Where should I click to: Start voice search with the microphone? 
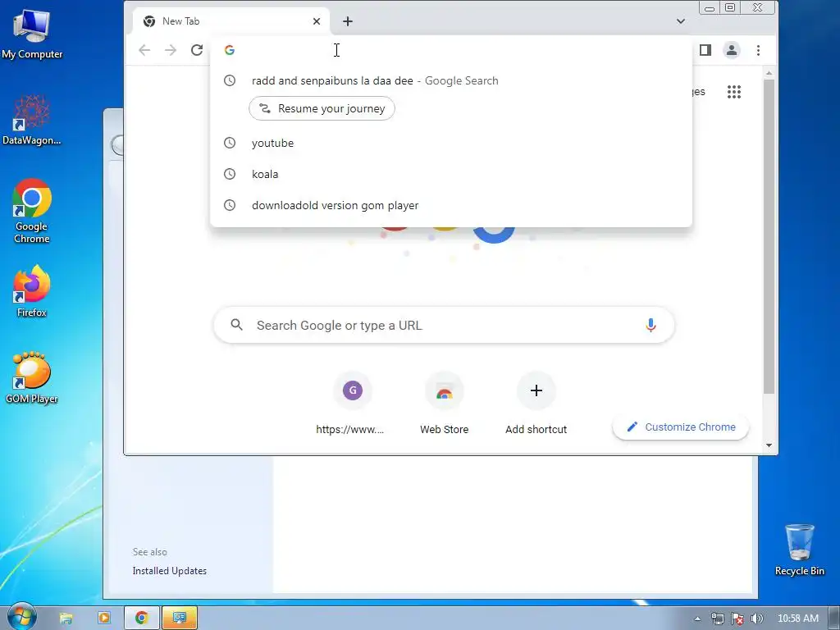click(651, 325)
